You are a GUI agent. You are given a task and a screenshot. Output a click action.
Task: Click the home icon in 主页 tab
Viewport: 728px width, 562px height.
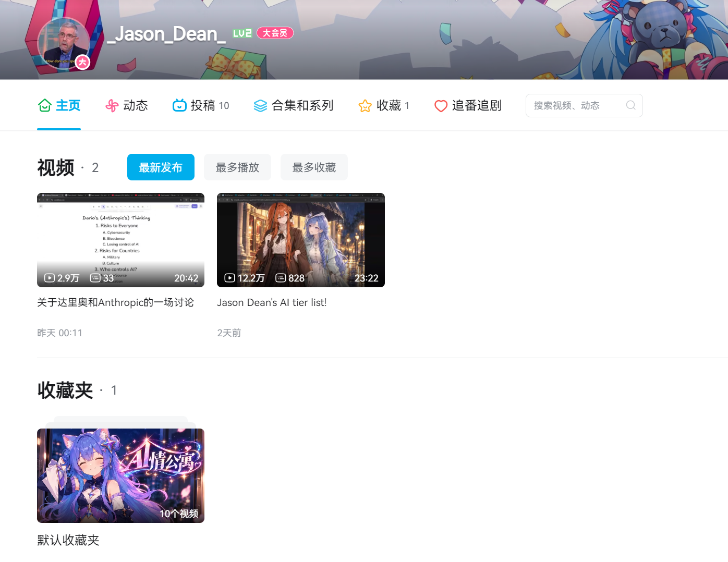pos(44,105)
